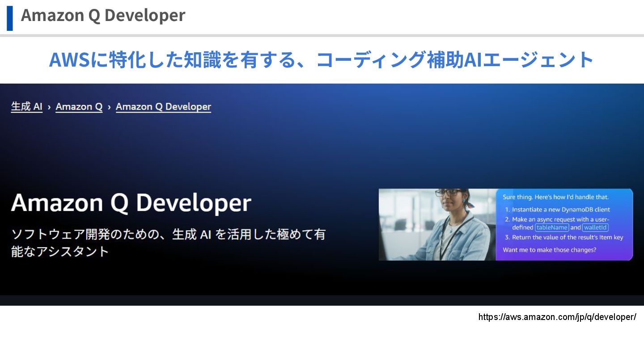Open the aws.amazon.com/jp/q/developer URL
This screenshot has width=644, height=362.
pyautogui.click(x=557, y=317)
